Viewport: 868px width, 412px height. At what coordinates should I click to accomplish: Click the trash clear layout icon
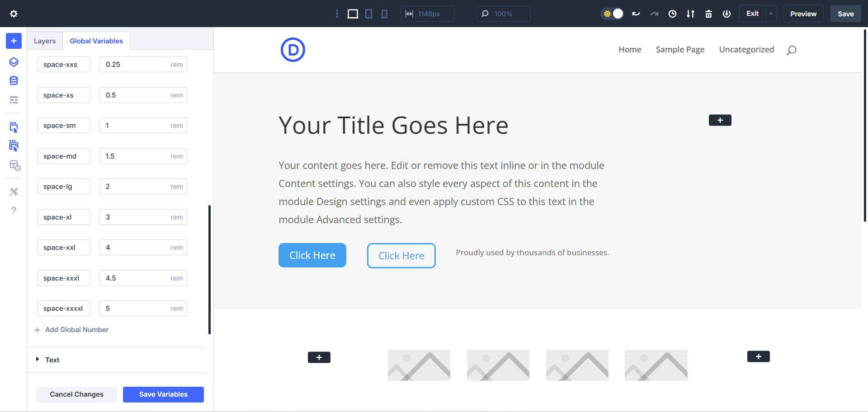708,14
